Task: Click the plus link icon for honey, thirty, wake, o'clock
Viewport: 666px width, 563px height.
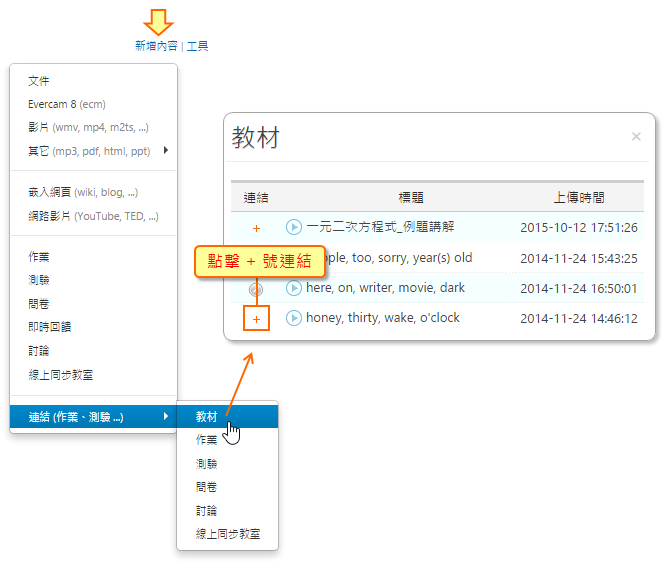Action: click(x=256, y=319)
